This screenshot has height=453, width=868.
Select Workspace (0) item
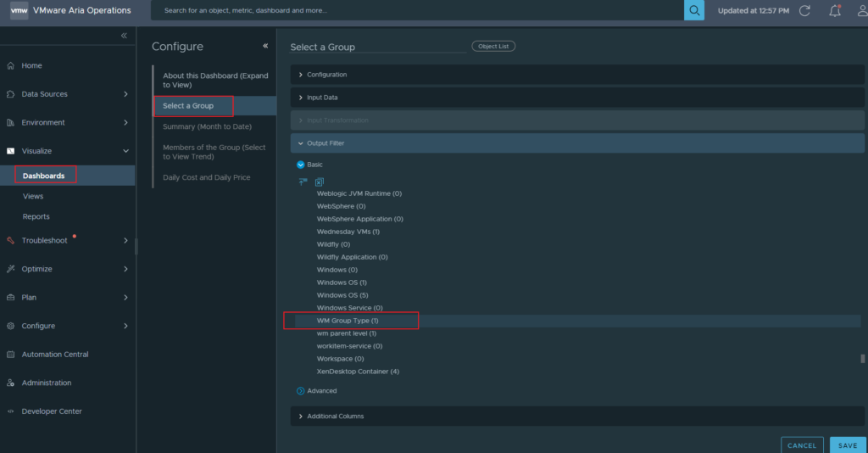pyautogui.click(x=340, y=359)
